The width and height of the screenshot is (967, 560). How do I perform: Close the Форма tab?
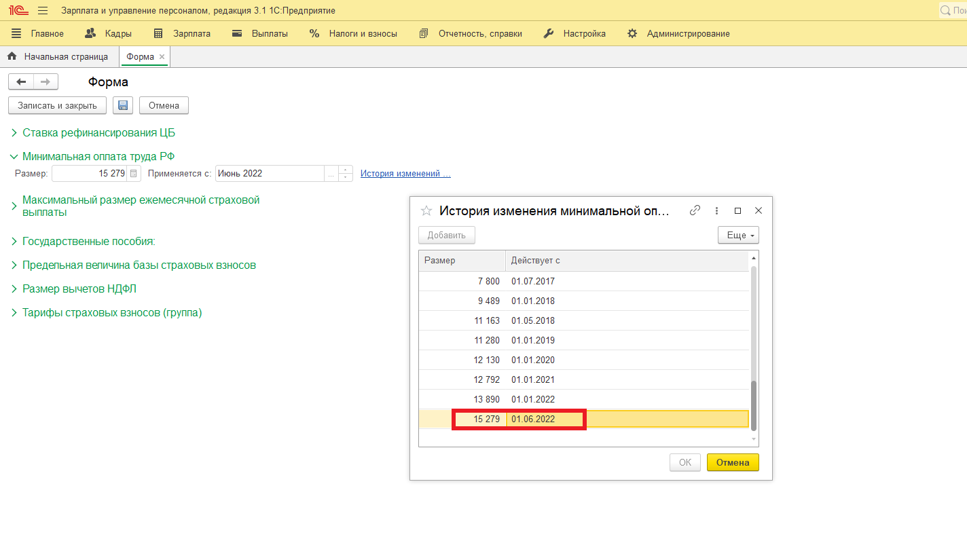pos(162,57)
